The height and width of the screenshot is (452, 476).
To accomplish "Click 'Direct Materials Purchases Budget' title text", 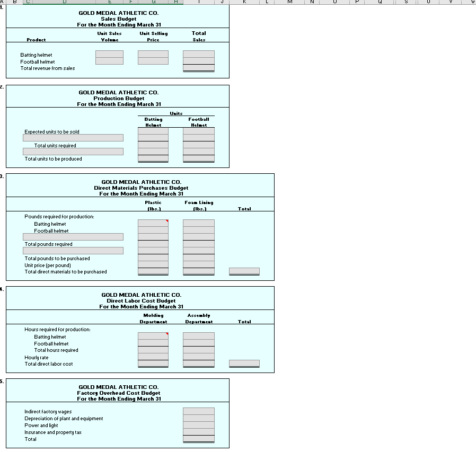I will [x=141, y=188].
